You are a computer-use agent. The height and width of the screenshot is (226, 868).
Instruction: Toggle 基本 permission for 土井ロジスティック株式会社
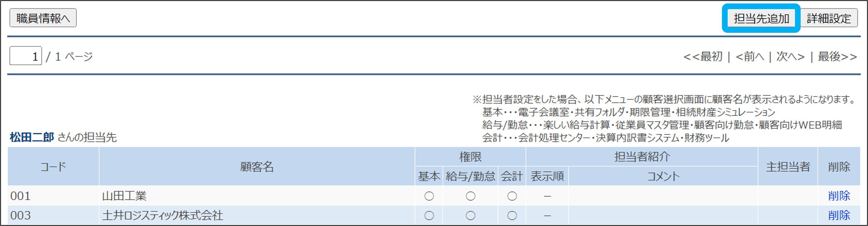pos(429,216)
